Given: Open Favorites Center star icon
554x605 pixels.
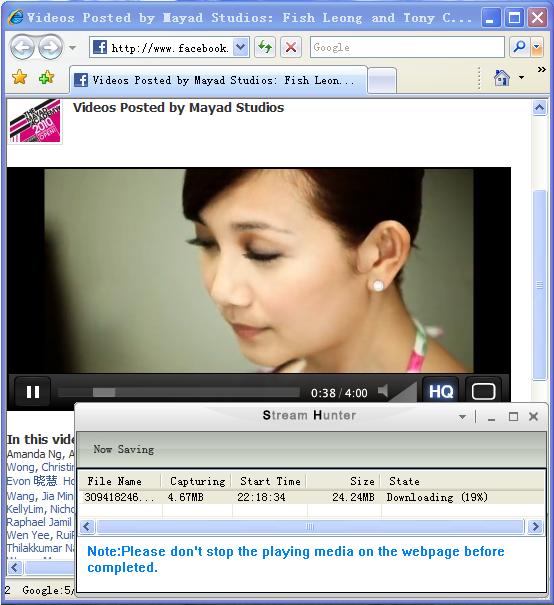Looking at the screenshot, I should pyautogui.click(x=19, y=78).
